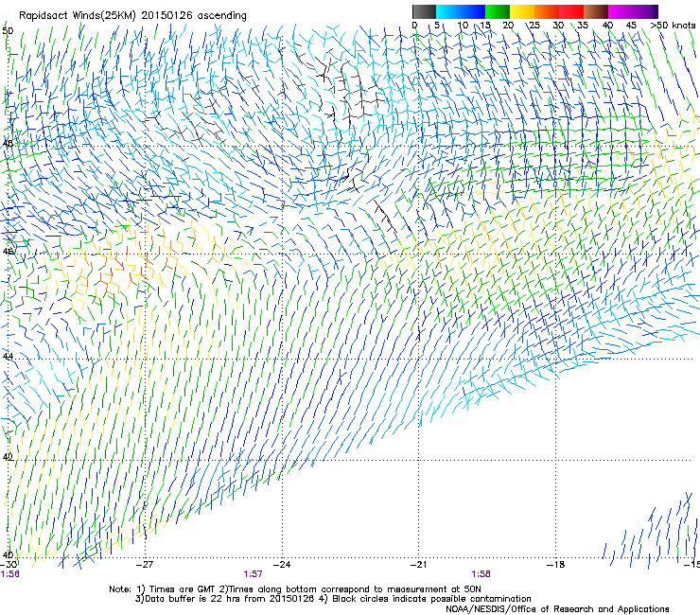Click the purple time label '1:58'
This screenshot has width=700, height=615.
click(x=481, y=574)
